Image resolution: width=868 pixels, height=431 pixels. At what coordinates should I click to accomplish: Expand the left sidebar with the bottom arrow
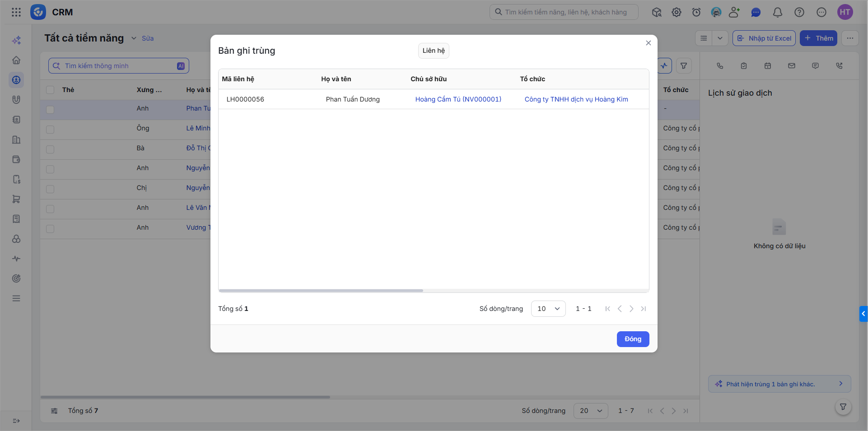coord(16,421)
